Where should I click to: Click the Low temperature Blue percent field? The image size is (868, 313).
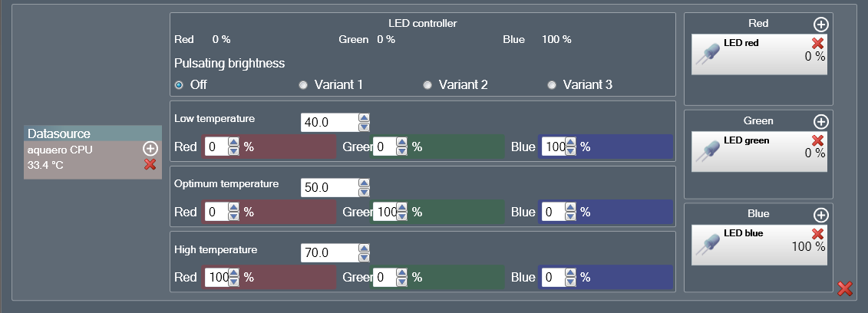click(553, 147)
